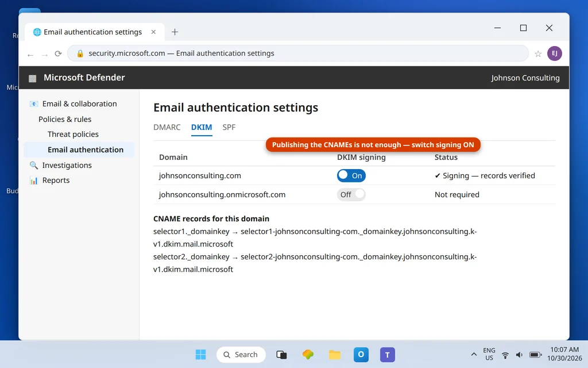
Task: Click the selector1._domainkey CNAME record
Action: point(315,237)
